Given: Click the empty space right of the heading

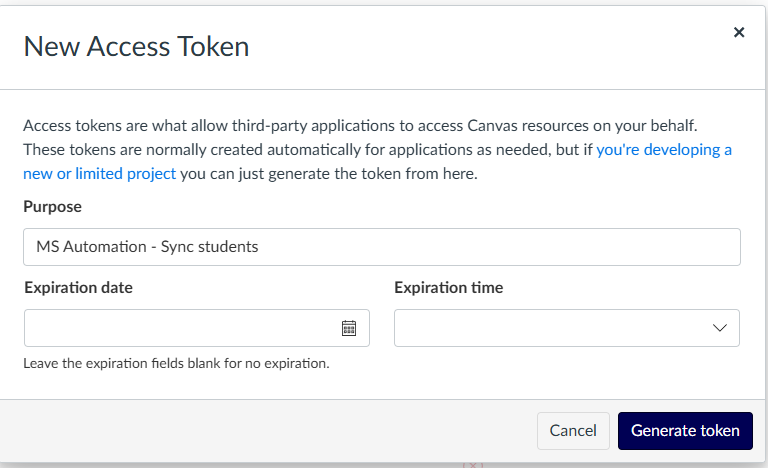Looking at the screenshot, I should 480,45.
